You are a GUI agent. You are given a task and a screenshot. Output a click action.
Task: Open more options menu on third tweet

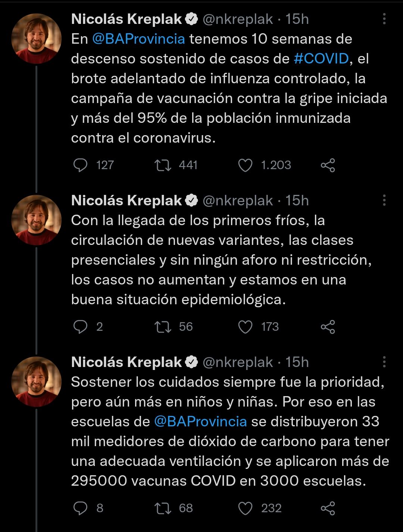coord(384,362)
